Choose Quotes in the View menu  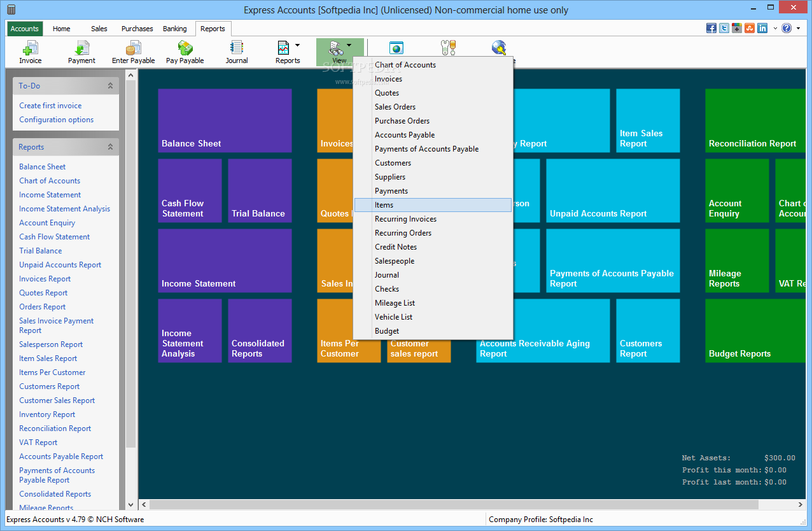(x=433, y=93)
